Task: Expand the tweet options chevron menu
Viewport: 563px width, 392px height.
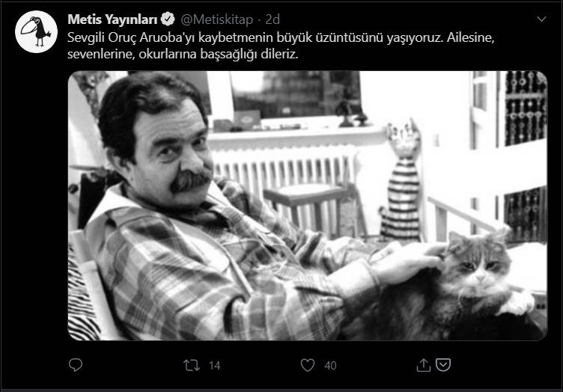Action: (x=541, y=19)
